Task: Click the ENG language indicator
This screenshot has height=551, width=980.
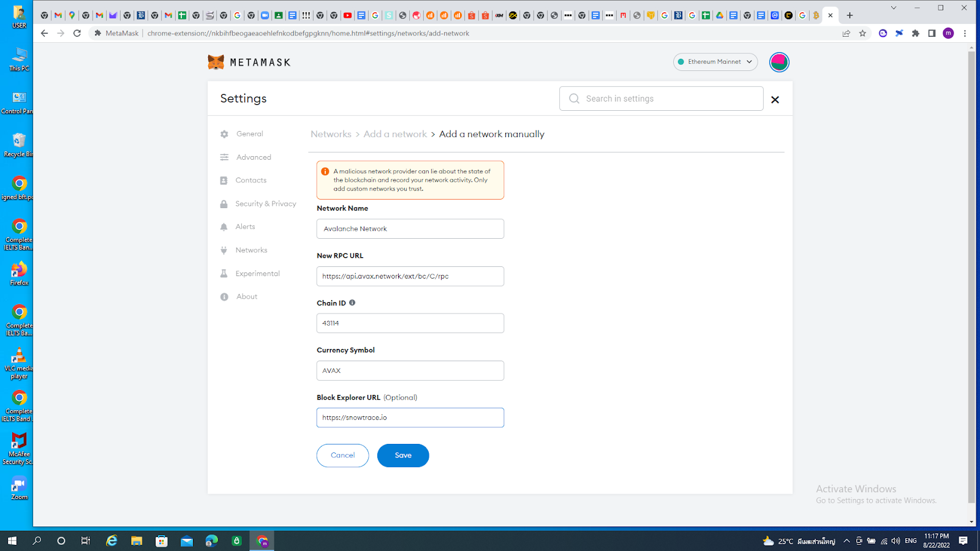Action: pos(911,541)
